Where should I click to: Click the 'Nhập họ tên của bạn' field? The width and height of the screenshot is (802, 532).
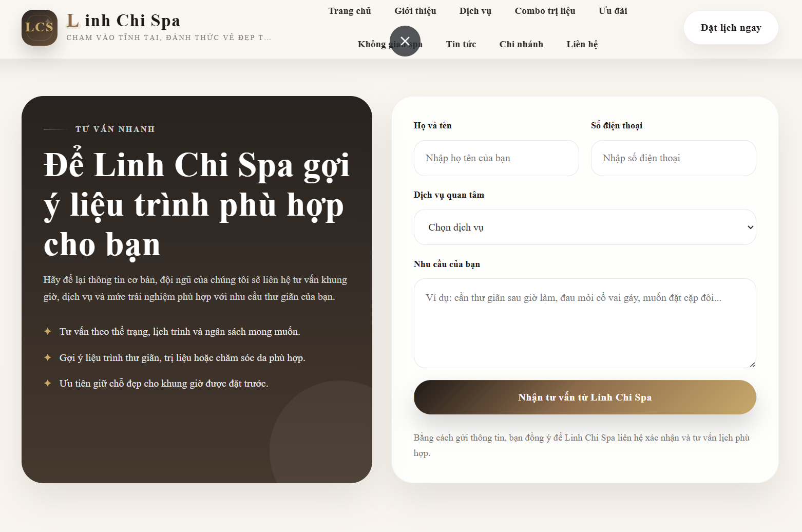point(496,158)
